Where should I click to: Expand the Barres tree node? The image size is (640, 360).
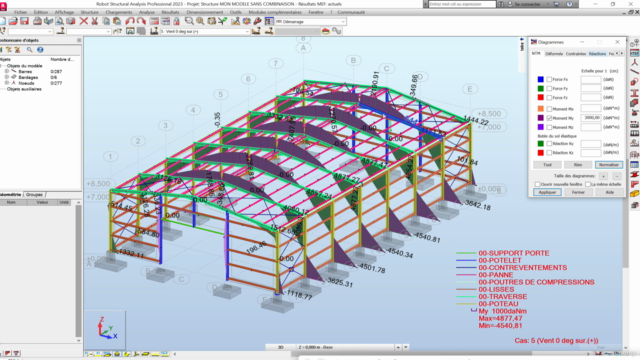click(x=7, y=71)
